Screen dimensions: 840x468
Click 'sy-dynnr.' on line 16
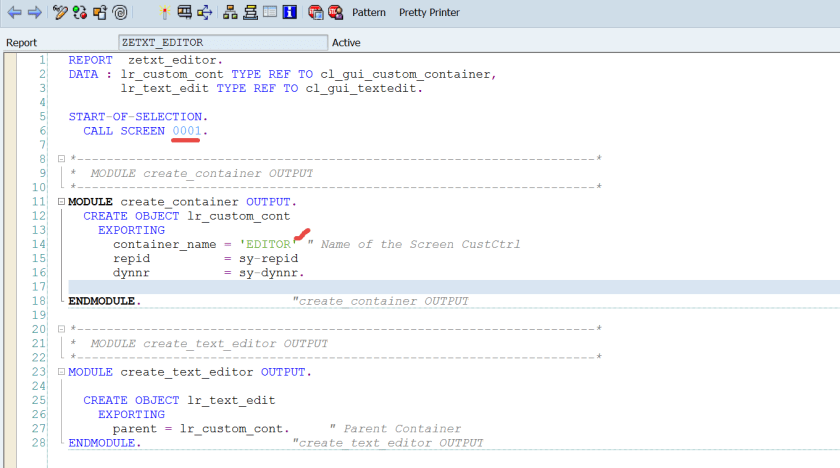tap(272, 273)
